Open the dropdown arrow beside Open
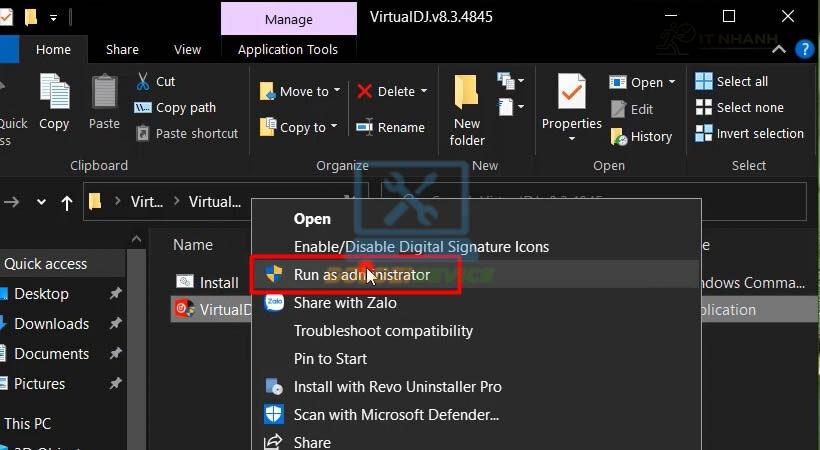The image size is (820, 450). pyautogui.click(x=671, y=82)
